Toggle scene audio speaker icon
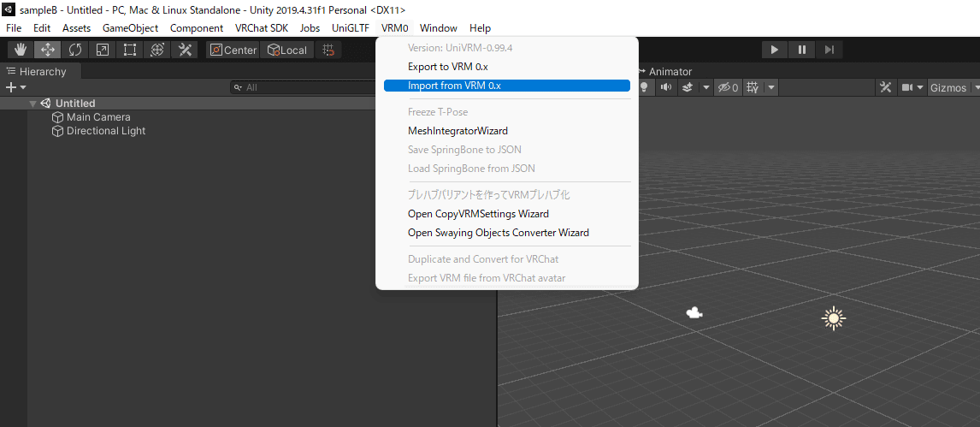Screen dimensions: 980x427 click(x=666, y=87)
